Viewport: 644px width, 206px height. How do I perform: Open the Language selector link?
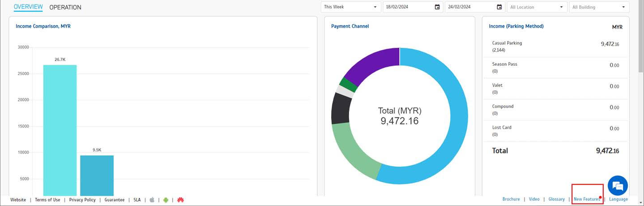point(618,199)
